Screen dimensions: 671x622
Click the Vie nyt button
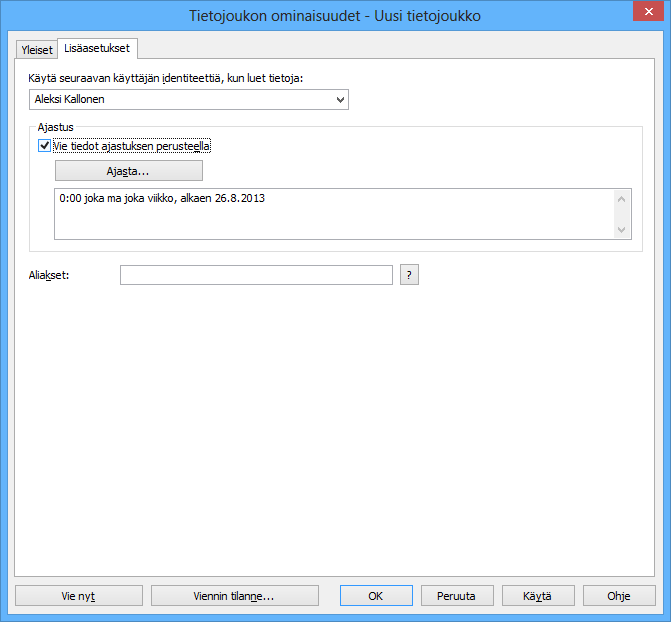coord(79,596)
